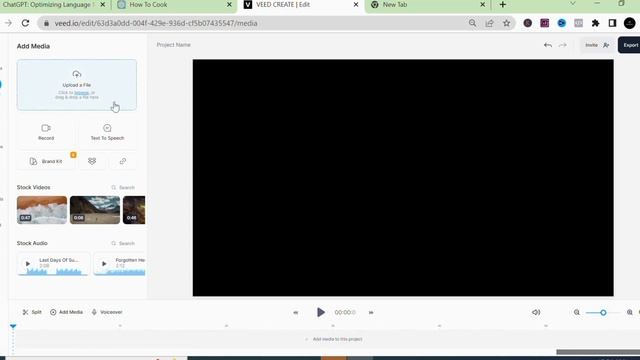Click the address bar URL
640x360 pixels.
(156, 23)
